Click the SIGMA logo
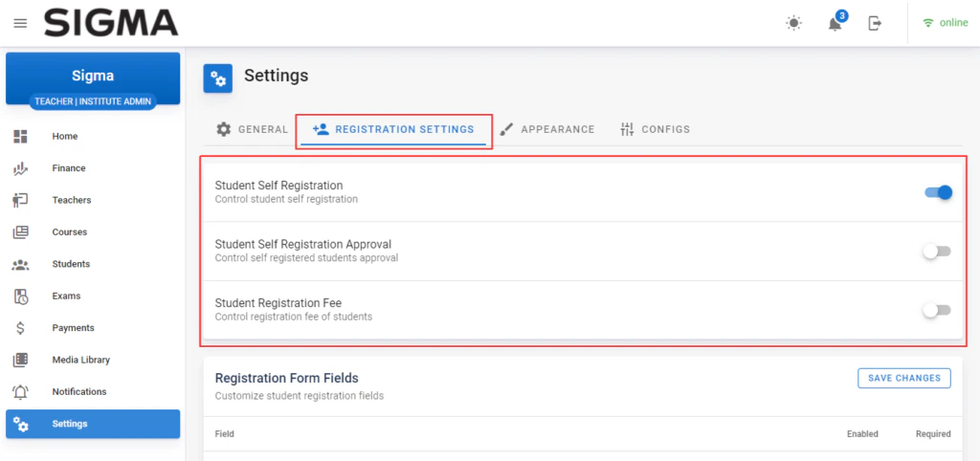This screenshot has height=461, width=980. pyautogui.click(x=111, y=23)
